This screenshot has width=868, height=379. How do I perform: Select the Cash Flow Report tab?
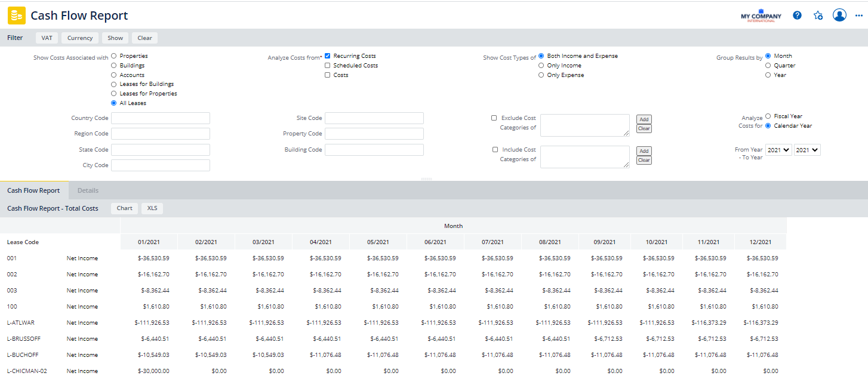click(x=33, y=190)
